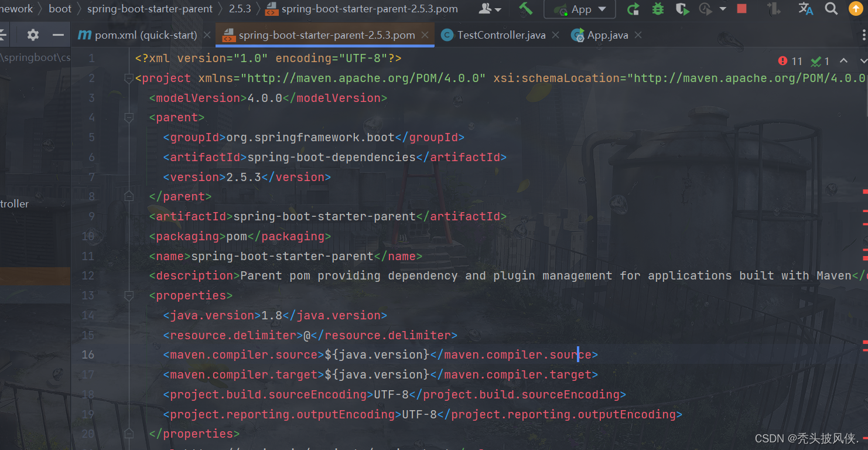Image resolution: width=868 pixels, height=450 pixels.
Task: Open the App run configuration dropdown
Action: tap(579, 9)
